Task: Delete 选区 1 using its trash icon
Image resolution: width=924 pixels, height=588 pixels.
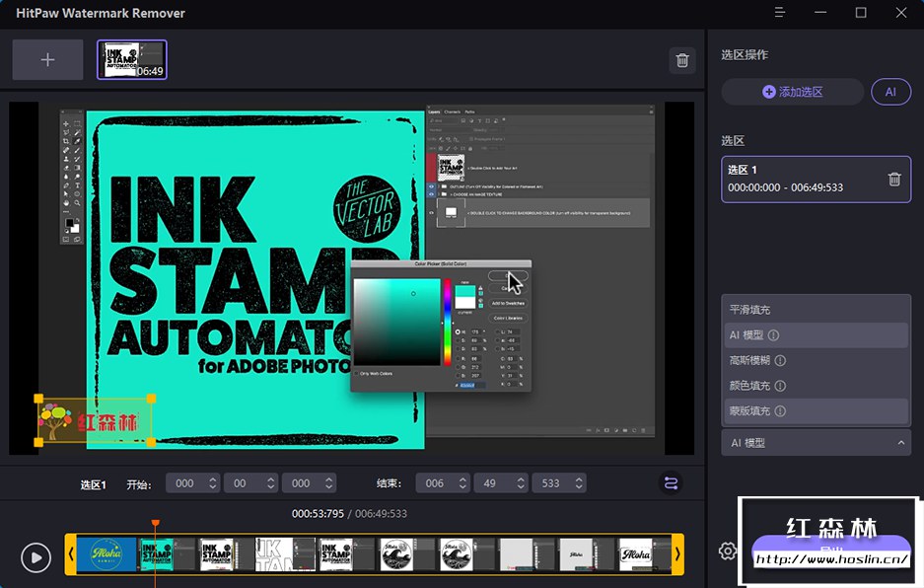Action: tap(893, 179)
